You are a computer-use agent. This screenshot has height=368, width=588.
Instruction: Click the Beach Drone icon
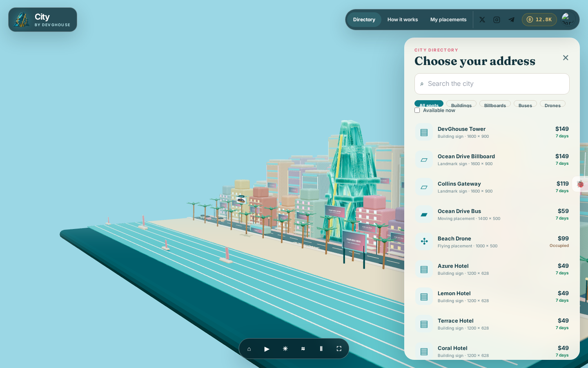[x=424, y=242]
